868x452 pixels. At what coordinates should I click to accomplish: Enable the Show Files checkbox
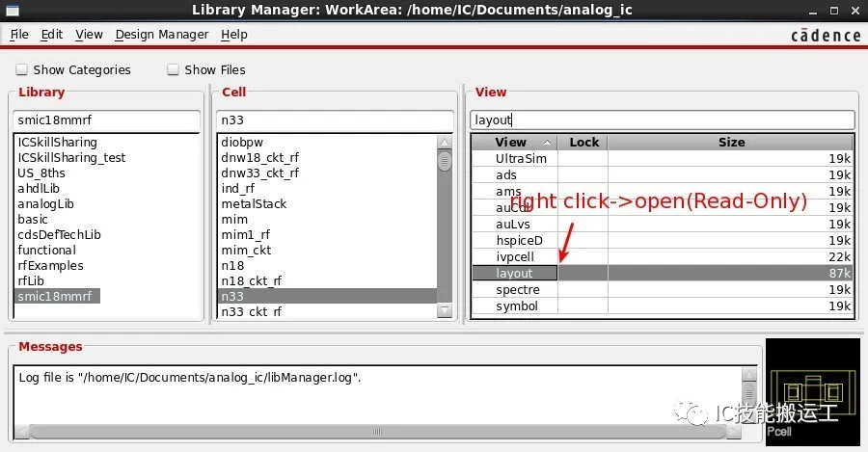174,69
